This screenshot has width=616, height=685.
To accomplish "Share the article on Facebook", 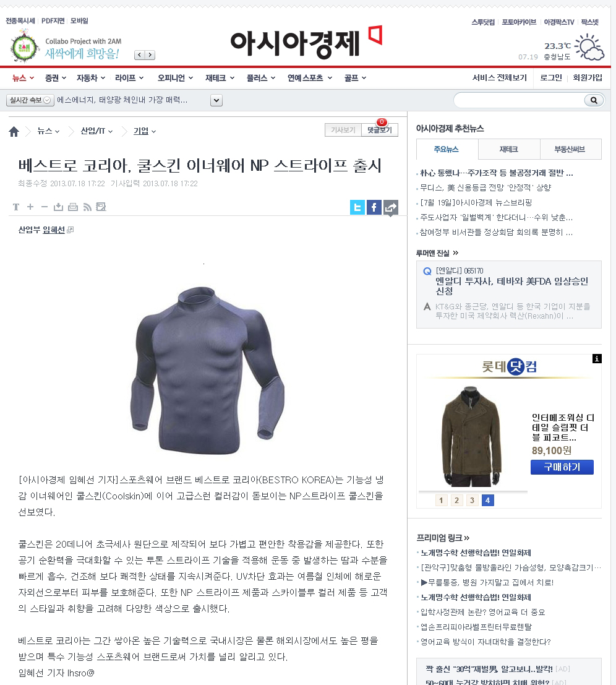I will (374, 207).
